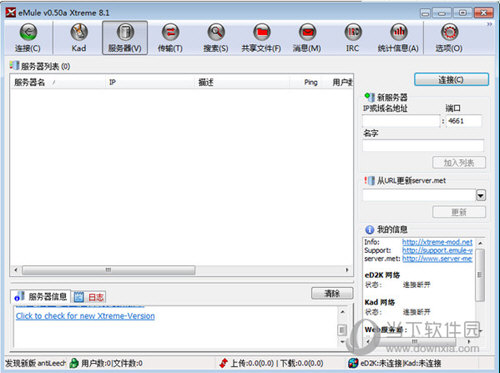Screen dimensions: 500x373
Task: Click the antiLeech new version status text
Action: (x=35, y=363)
